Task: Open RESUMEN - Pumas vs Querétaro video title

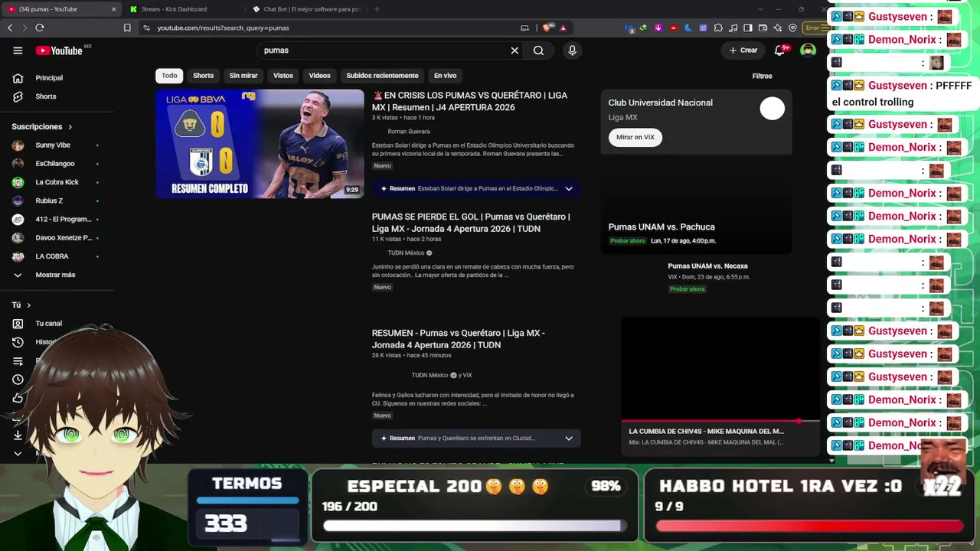Action: 458,339
